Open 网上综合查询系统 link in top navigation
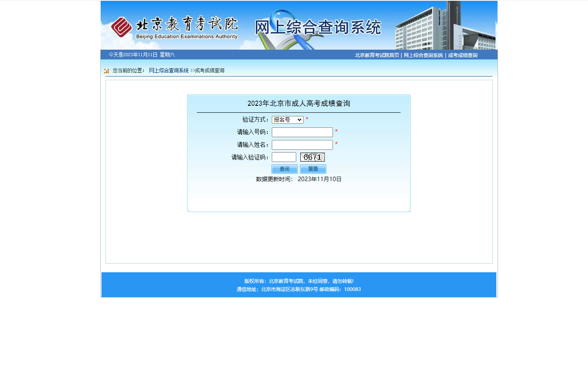The image size is (588, 372). click(x=423, y=55)
